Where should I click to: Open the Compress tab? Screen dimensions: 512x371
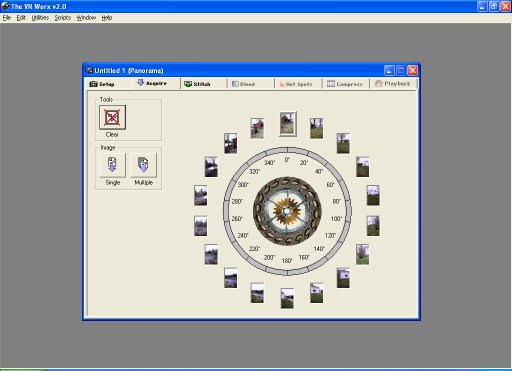345,84
